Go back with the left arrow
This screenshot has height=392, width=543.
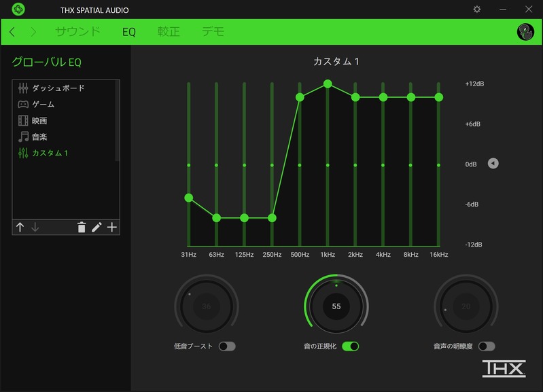coord(12,32)
